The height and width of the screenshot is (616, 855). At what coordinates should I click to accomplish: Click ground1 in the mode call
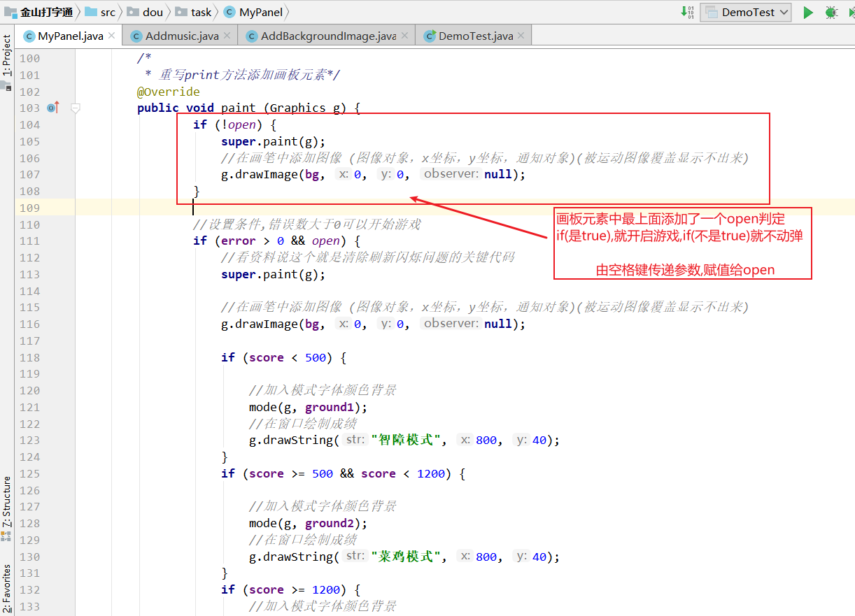click(330, 407)
